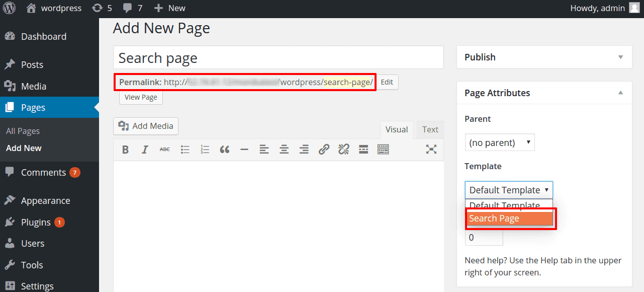
Task: Open All Pages submenu link
Action: pos(23,131)
